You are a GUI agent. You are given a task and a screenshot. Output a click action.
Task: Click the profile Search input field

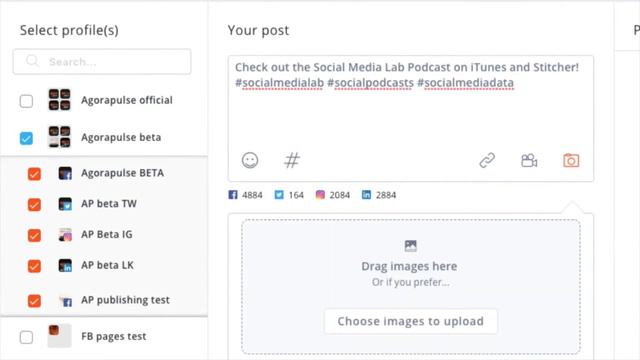102,62
